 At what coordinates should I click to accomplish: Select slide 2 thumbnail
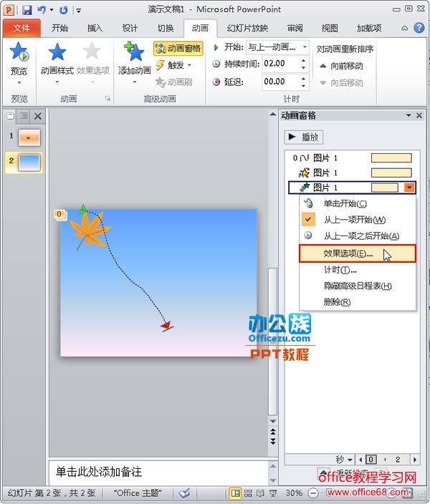pos(29,163)
